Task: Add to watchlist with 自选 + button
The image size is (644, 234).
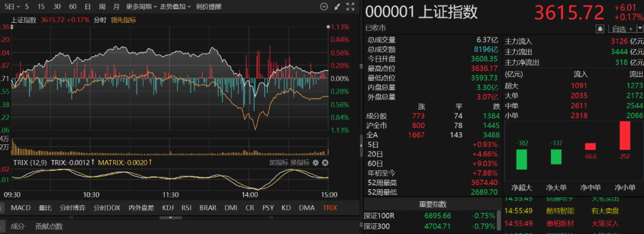Action: (622, 29)
